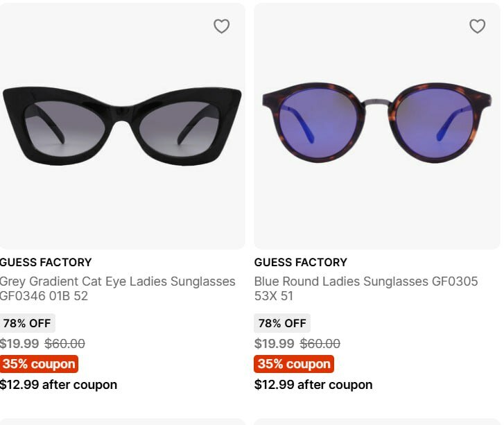Click GUESS FACTORY brand above blue round sunglasses
Screen dimensions: 504x425
tap(300, 262)
